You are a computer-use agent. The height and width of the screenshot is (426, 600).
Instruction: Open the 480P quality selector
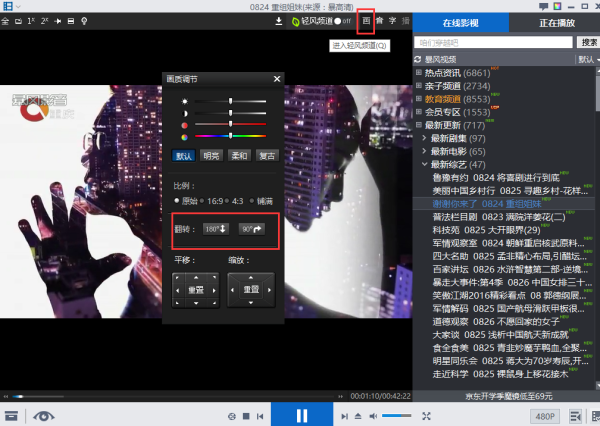click(544, 415)
